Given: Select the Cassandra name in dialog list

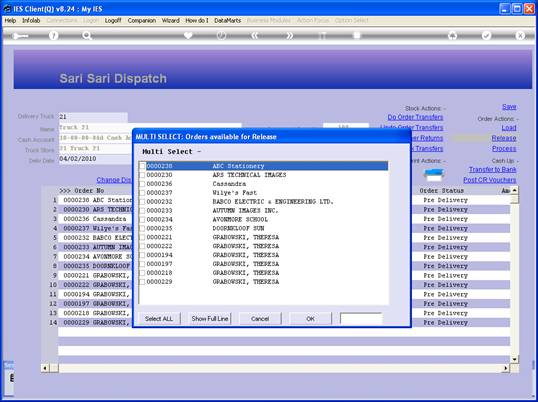Looking at the screenshot, I should click(229, 184).
